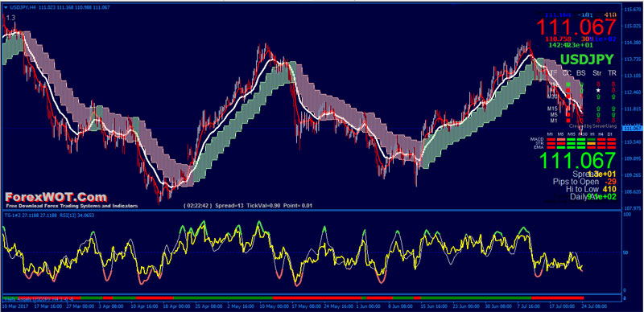Click the Hi to Low label
Screen dimensions: 644x312
tap(582, 189)
